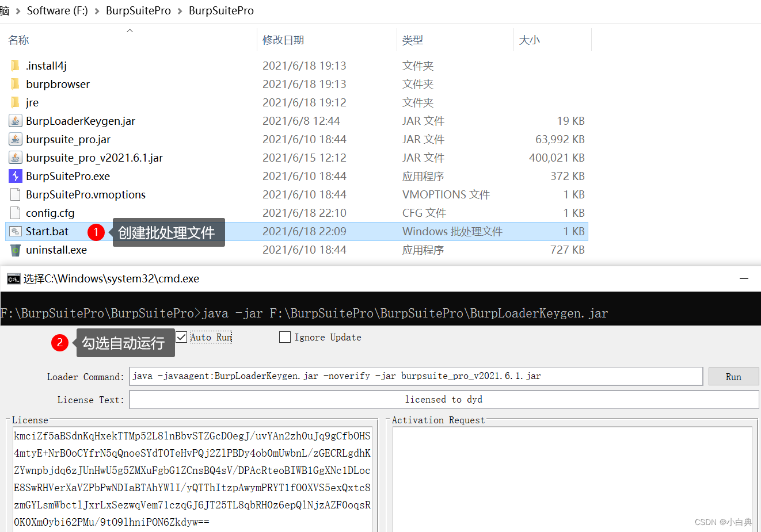Select the .install4j folder name

coord(46,66)
